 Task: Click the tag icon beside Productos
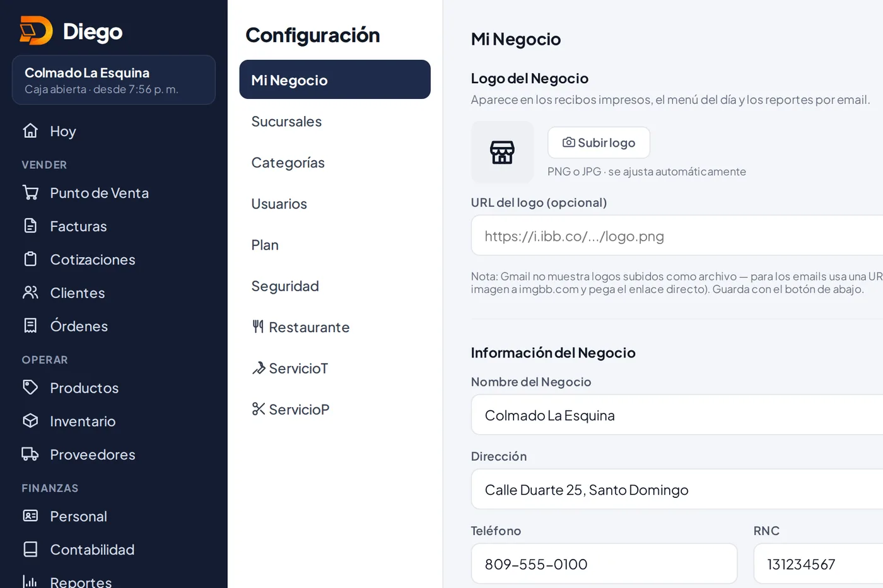(30, 387)
